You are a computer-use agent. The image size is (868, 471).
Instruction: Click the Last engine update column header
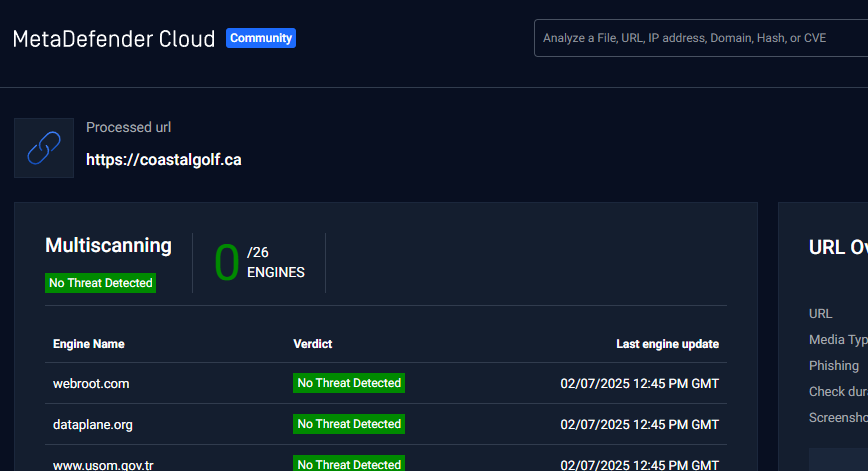(668, 344)
